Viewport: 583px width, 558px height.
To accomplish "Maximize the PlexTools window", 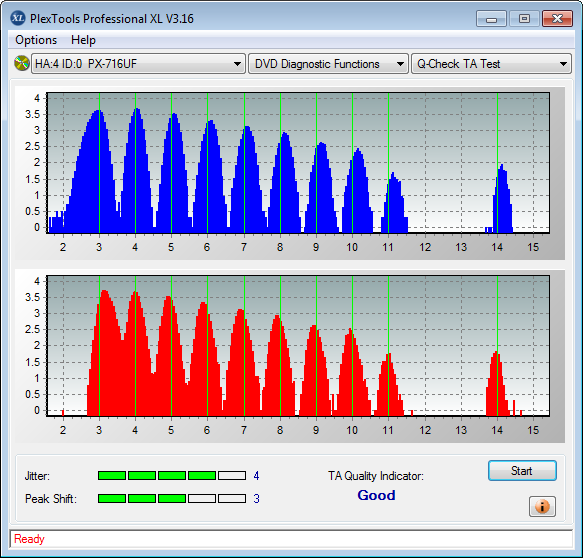I will click(524, 19).
